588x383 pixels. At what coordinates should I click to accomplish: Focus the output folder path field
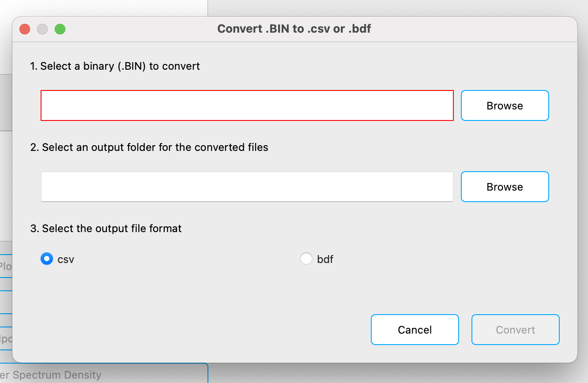pos(247,187)
